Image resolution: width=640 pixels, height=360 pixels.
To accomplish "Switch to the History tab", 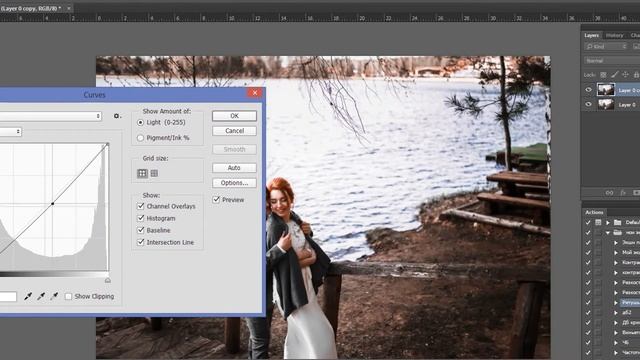I will click(614, 36).
